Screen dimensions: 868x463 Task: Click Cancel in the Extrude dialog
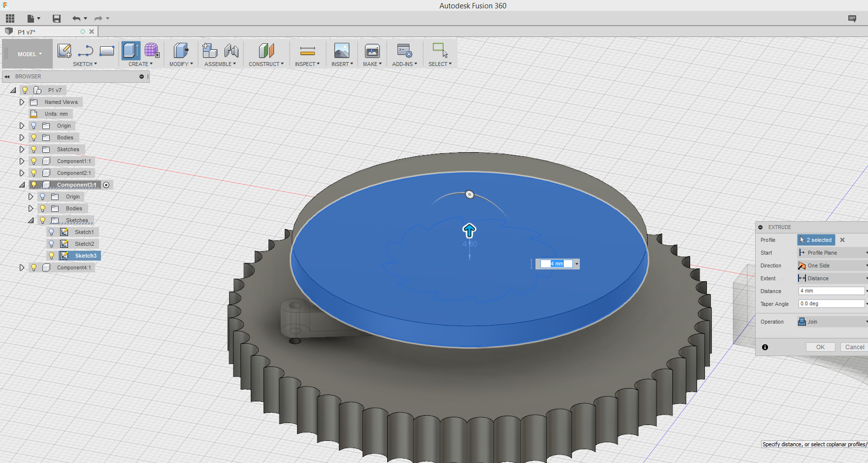click(855, 347)
